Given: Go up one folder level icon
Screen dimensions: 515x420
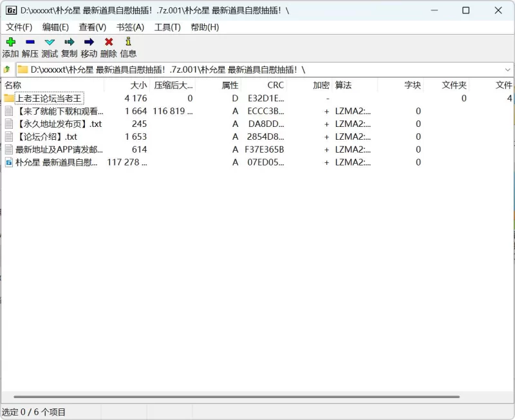Looking at the screenshot, I should 7,70.
